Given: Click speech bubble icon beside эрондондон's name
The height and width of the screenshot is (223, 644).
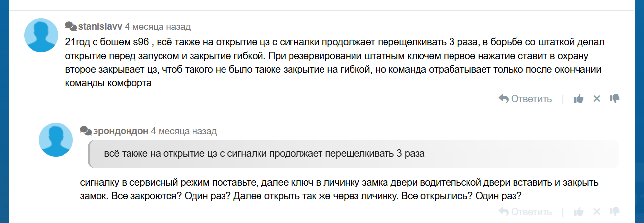Looking at the screenshot, I should 85,131.
